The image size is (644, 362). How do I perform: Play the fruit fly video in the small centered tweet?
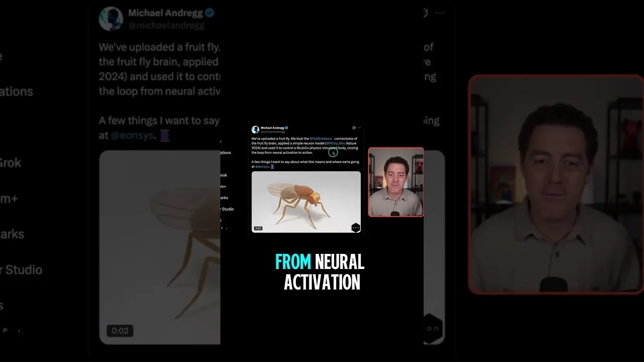306,202
